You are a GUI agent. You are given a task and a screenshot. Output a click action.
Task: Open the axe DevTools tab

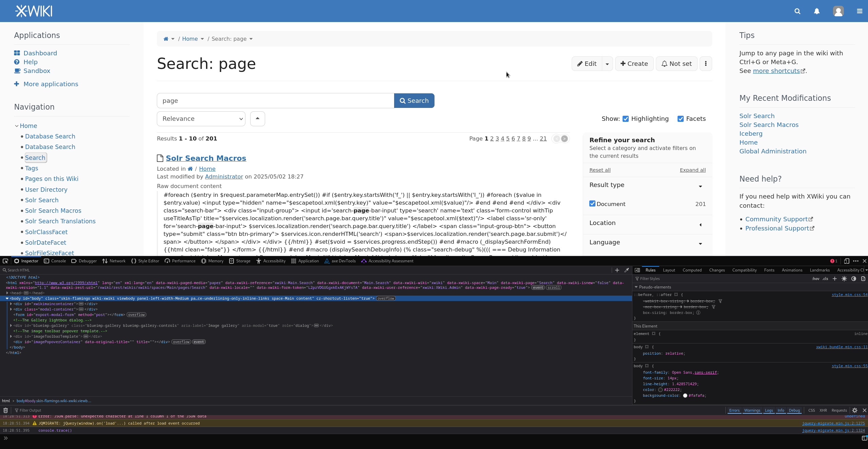(340, 261)
